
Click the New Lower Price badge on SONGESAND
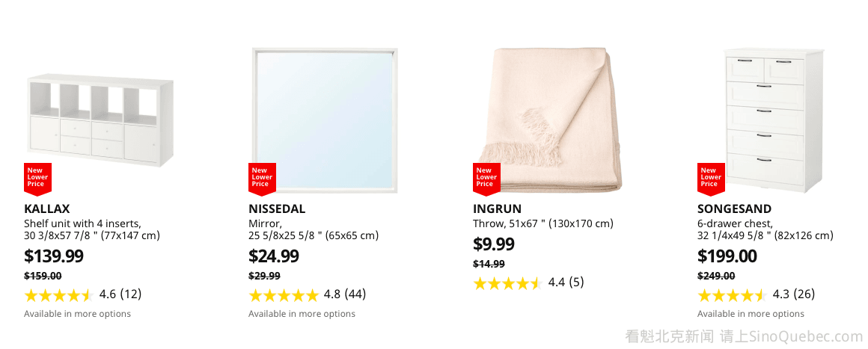(710, 177)
